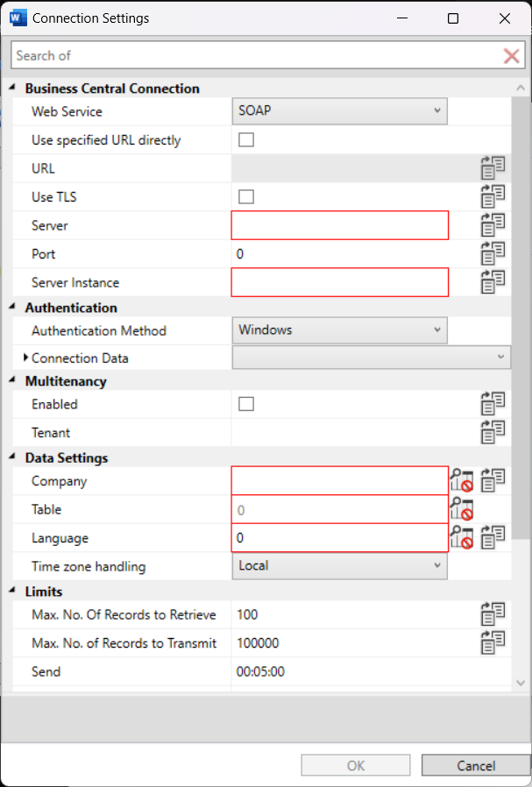
Task: Click the field-assign icon in the Multitenancy Enabled row
Action: point(493,404)
